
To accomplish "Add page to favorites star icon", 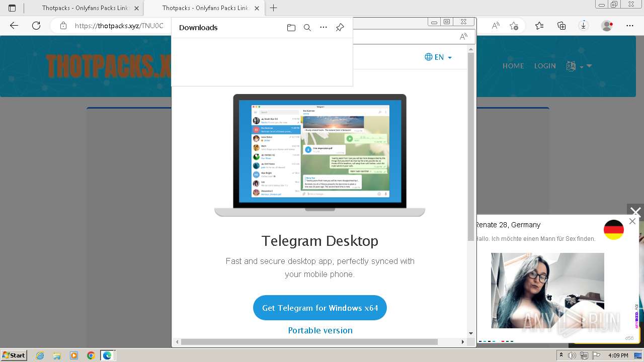I will 514,26.
